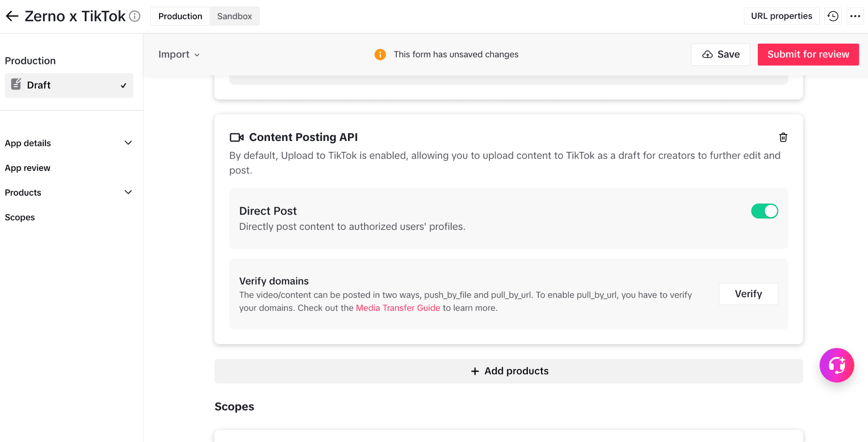Disable the Direct Post toggle
Viewport: 868px width, 442px height.
point(764,211)
